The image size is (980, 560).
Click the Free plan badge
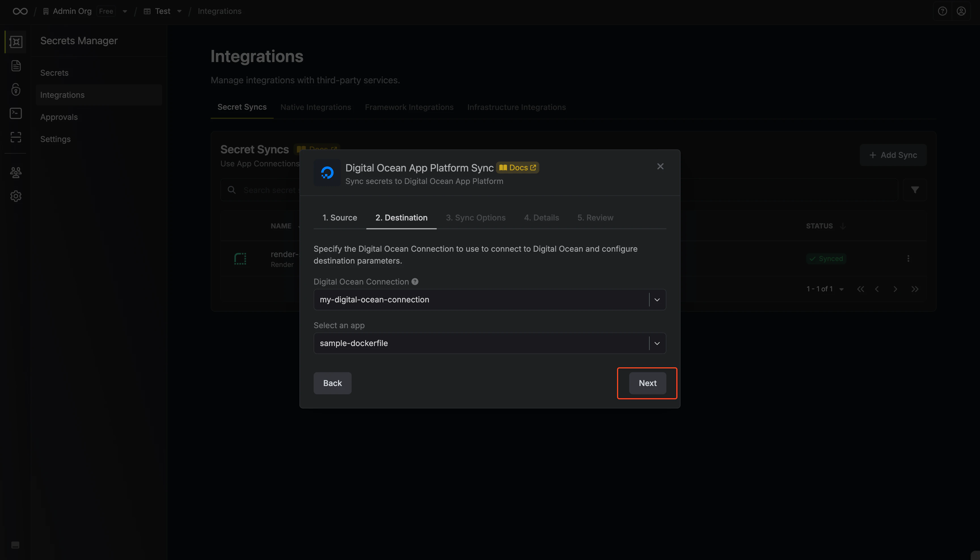pos(106,11)
